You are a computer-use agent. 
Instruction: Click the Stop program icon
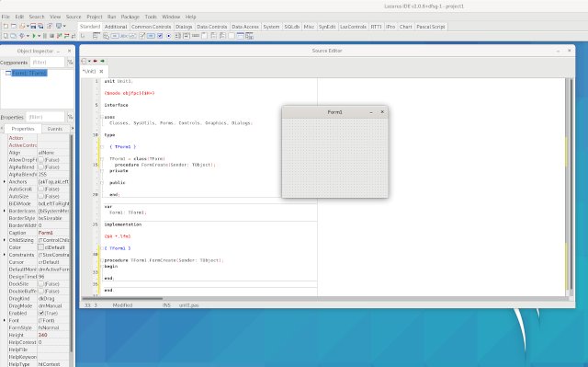[51, 36]
